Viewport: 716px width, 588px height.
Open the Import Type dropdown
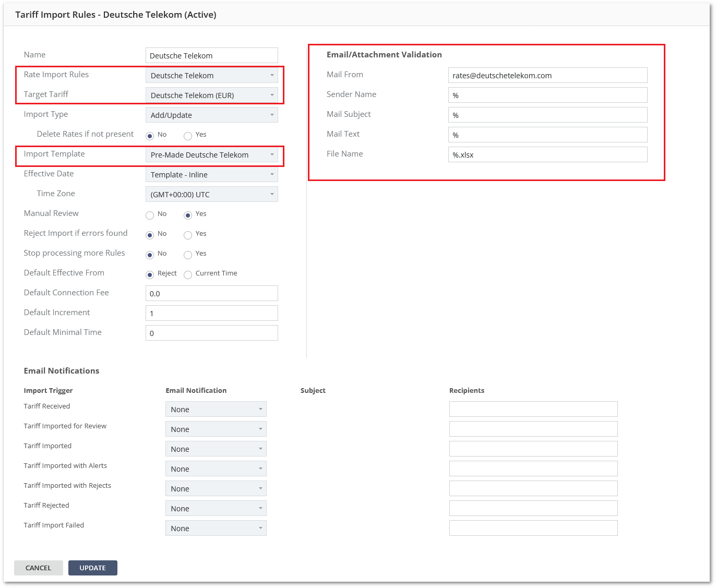(x=211, y=115)
